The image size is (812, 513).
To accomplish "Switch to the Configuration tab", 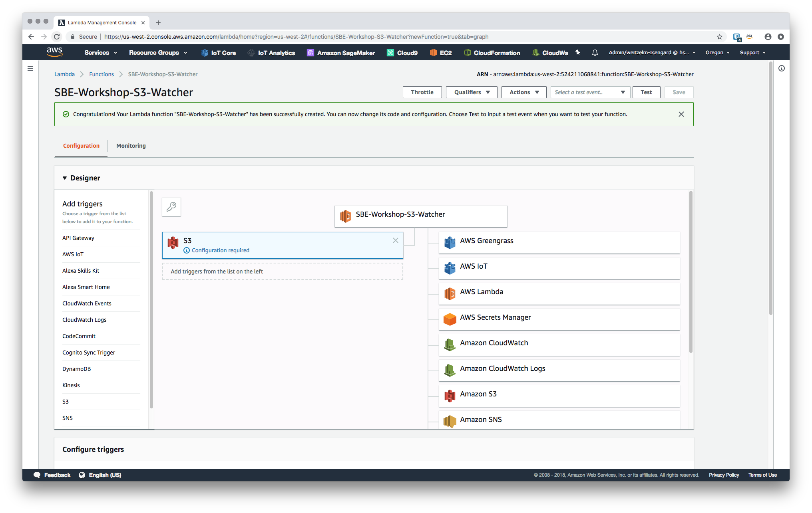I will click(x=81, y=146).
